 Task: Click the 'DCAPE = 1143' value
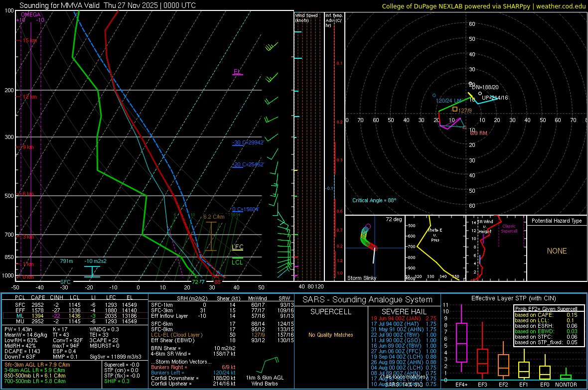tap(22, 351)
